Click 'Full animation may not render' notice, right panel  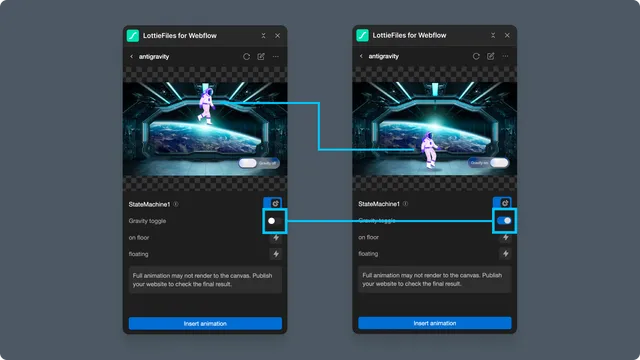[435, 280]
